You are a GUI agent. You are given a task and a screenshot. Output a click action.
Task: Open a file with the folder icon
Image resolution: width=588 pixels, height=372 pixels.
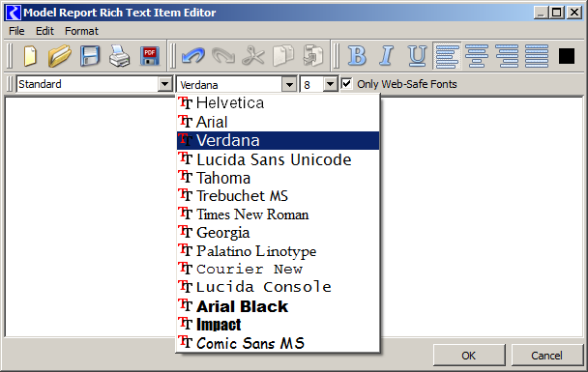tap(60, 56)
